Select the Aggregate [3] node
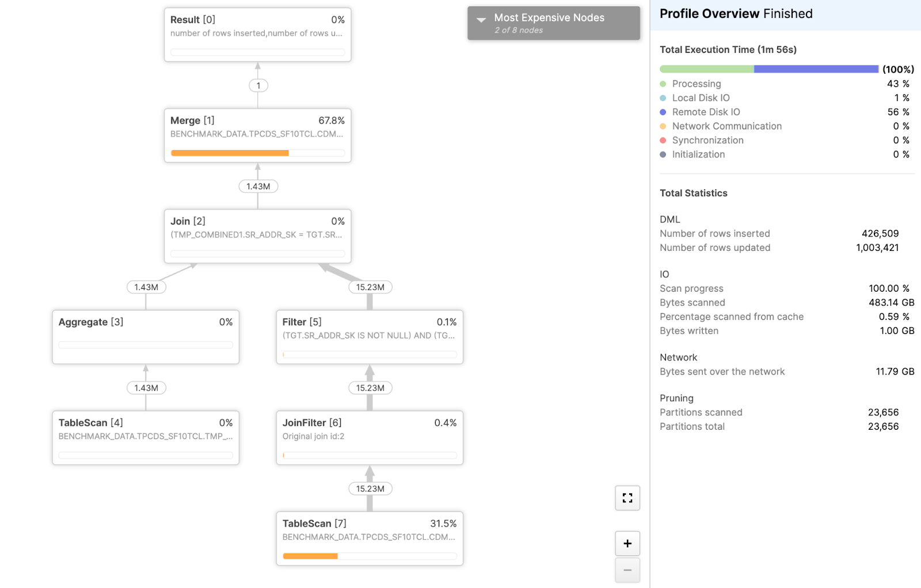 point(145,336)
